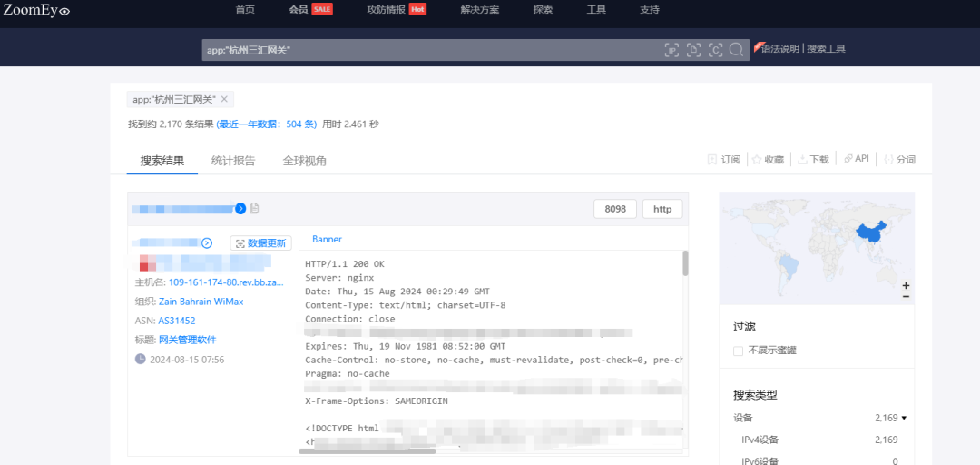This screenshot has width=980, height=465.
Task: Click the IP search icon in search bar
Action: (x=671, y=50)
